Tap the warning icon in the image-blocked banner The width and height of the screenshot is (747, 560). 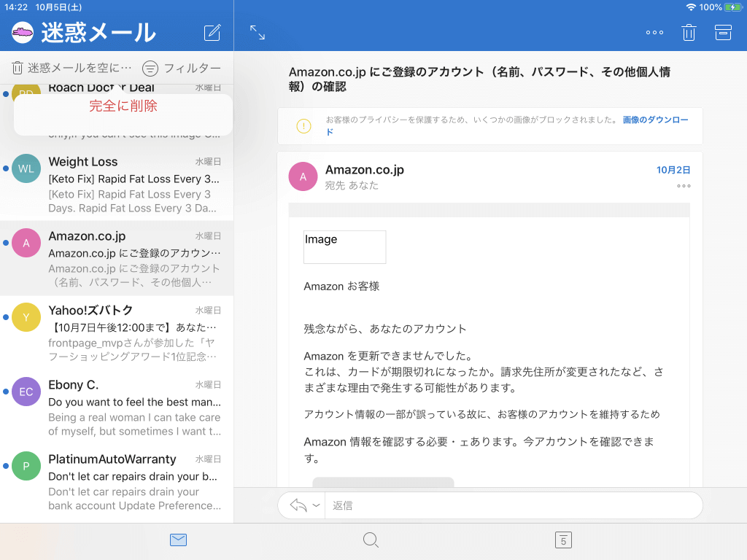[303, 125]
